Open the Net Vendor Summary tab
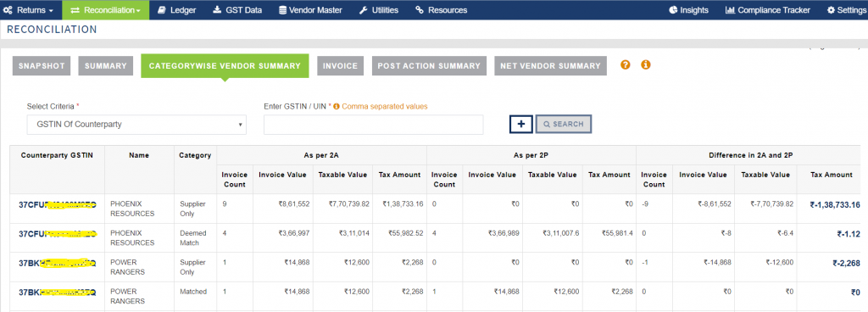This screenshot has width=868, height=312. (550, 66)
